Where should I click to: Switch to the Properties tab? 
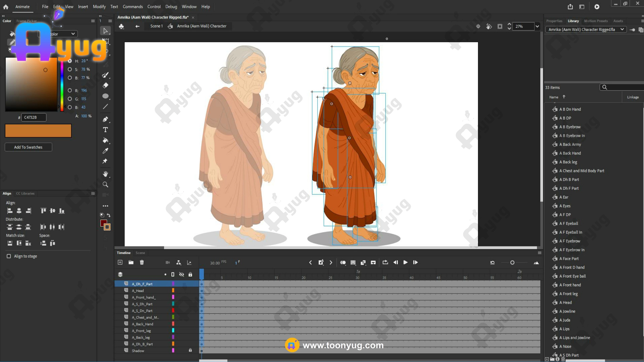click(x=554, y=21)
